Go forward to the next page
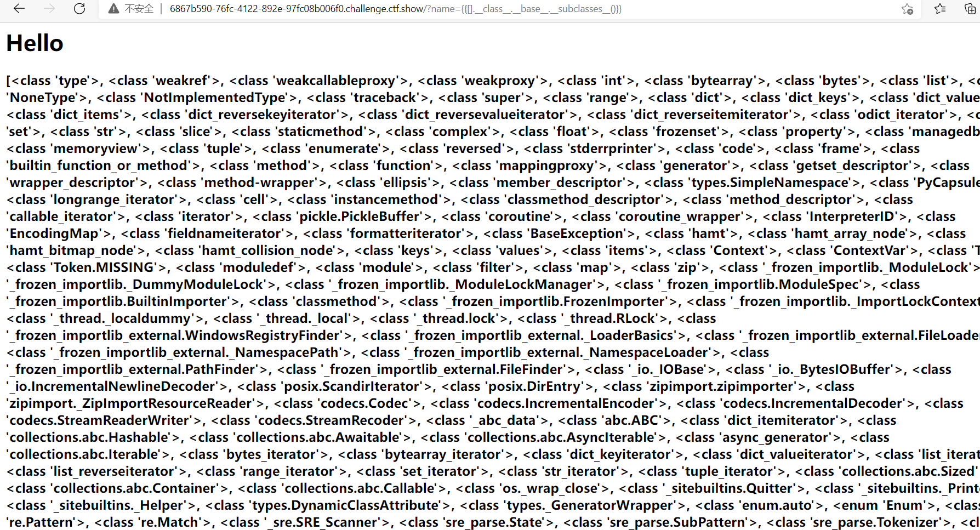The image size is (980, 530). point(49,9)
